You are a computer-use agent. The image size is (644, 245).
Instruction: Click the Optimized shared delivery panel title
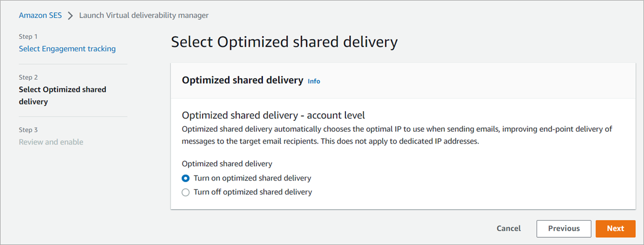(x=242, y=80)
